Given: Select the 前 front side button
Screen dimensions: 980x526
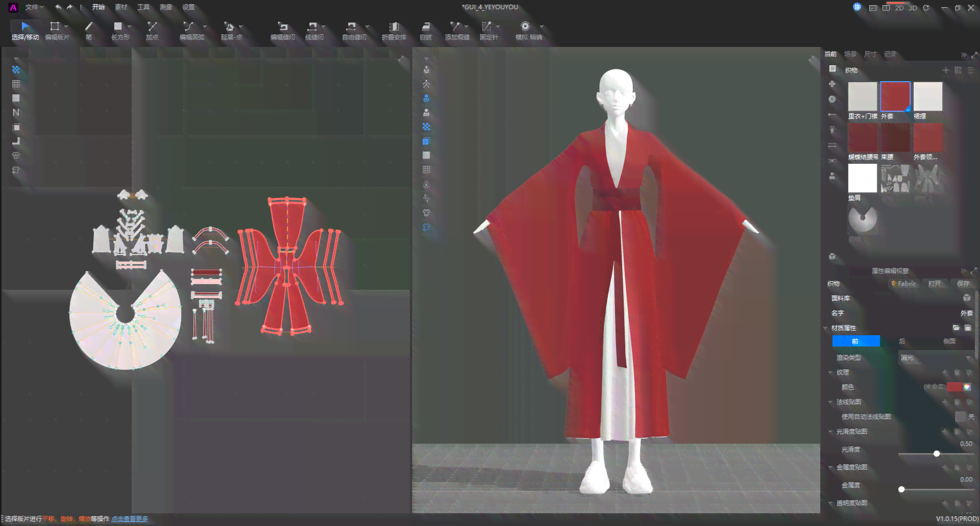Looking at the screenshot, I should click(856, 341).
